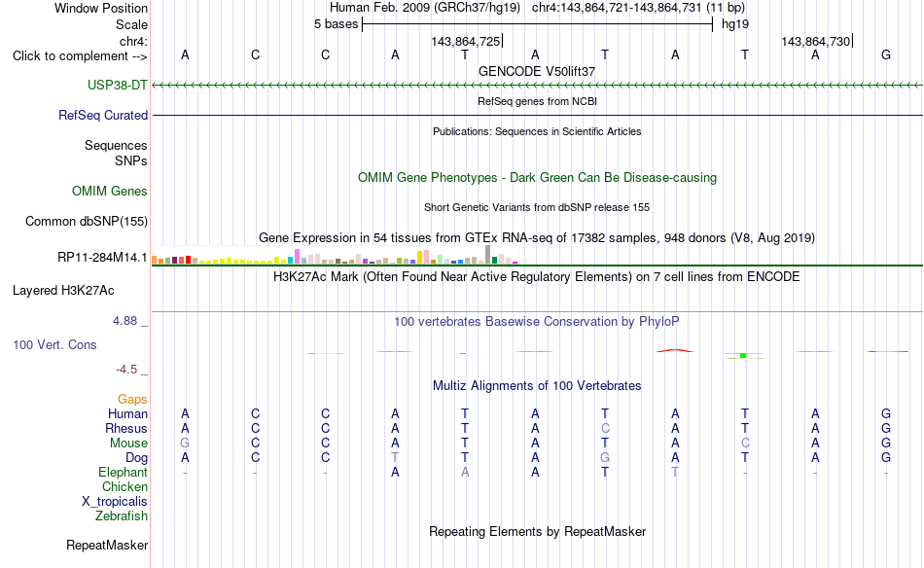Click the RP11-284M14.1 GTEx label

click(x=102, y=257)
